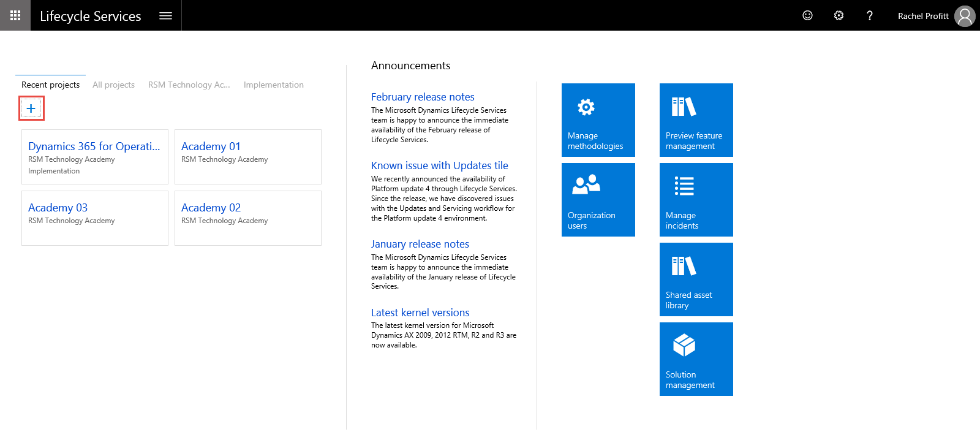Read the February release notes announcement
The width and height of the screenshot is (980, 448).
[423, 97]
